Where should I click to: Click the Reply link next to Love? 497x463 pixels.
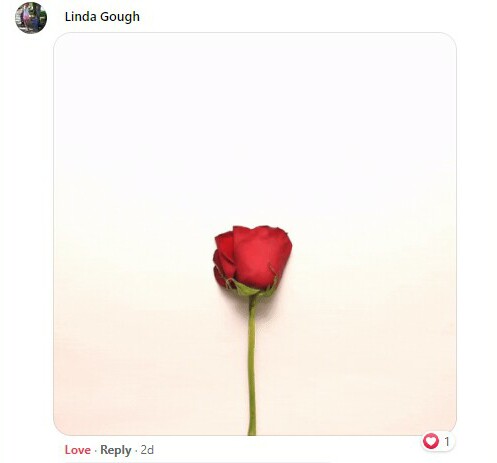pos(116,450)
